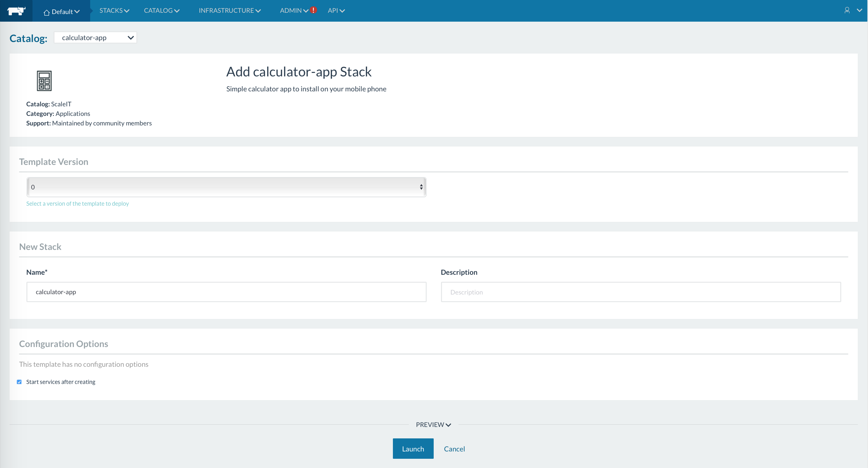
Task: Click the home icon beside Default
Action: [47, 12]
